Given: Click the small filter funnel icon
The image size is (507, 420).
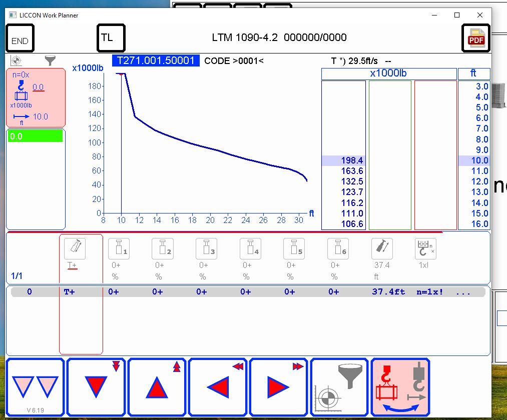Looking at the screenshot, I should (x=50, y=60).
